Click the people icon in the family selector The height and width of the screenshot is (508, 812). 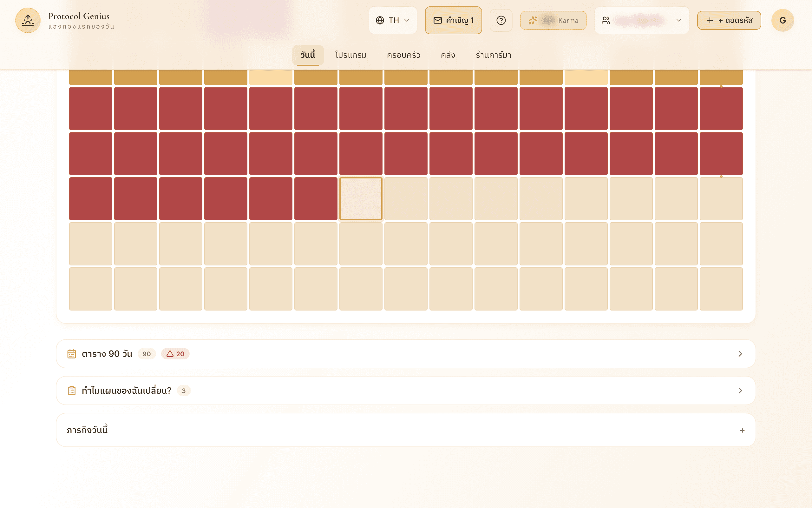pos(606,20)
